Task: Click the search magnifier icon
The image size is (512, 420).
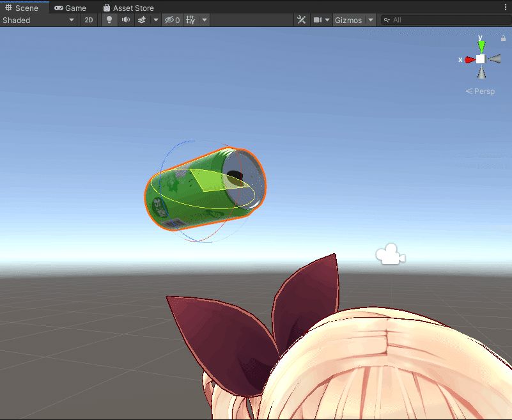Action: pos(387,20)
